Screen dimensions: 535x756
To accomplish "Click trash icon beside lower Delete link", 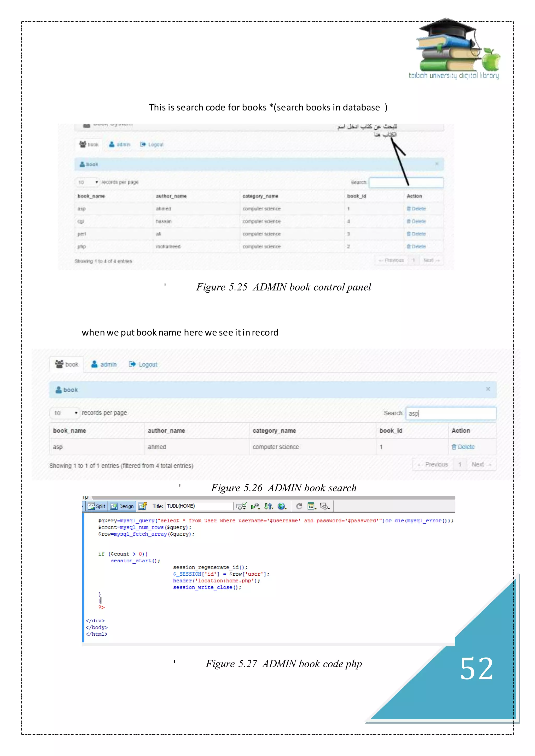I will (454, 447).
